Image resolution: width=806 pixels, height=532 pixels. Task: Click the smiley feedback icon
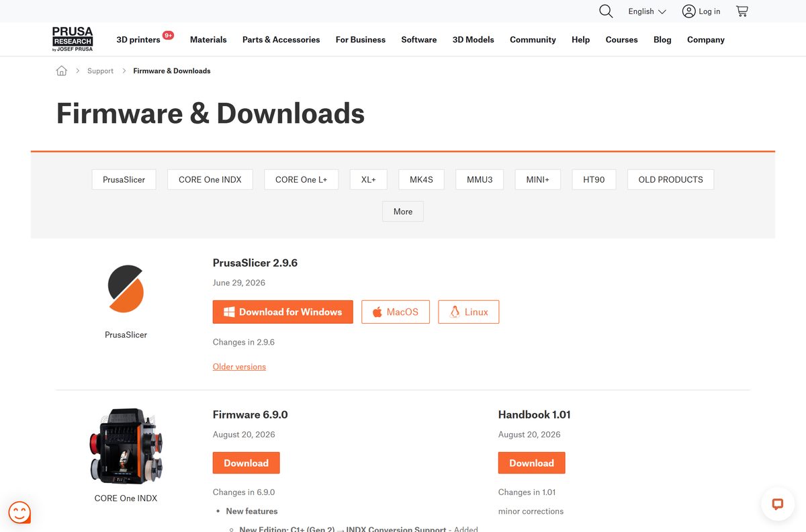point(19,513)
